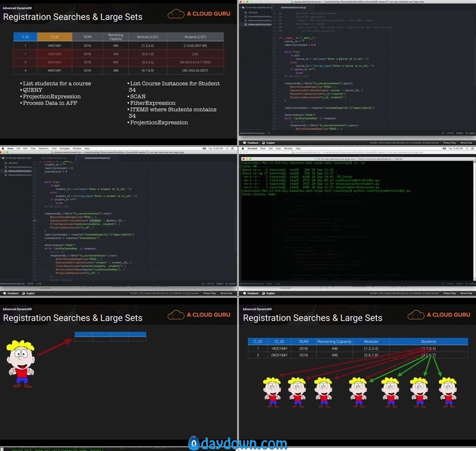The height and width of the screenshot is (451, 476).
Task: Click the orange CI_ID header cell in the top-left slide
Action: pos(55,37)
